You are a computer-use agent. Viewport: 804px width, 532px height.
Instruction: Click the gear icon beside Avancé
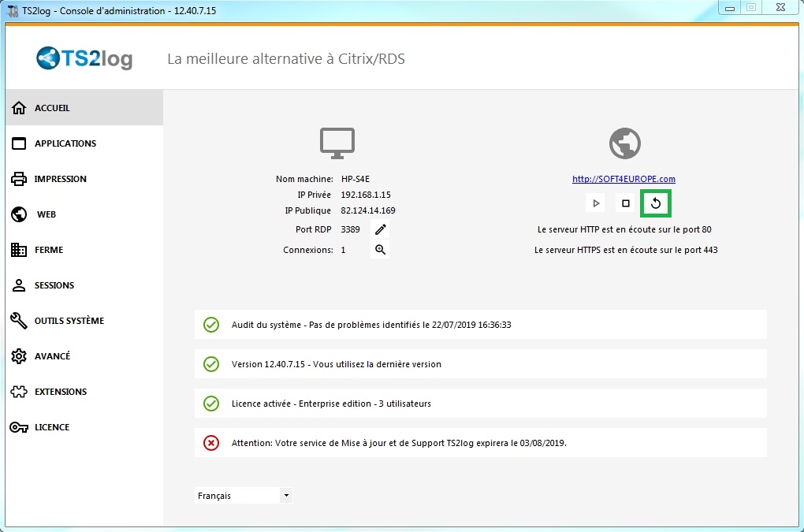[x=19, y=355]
